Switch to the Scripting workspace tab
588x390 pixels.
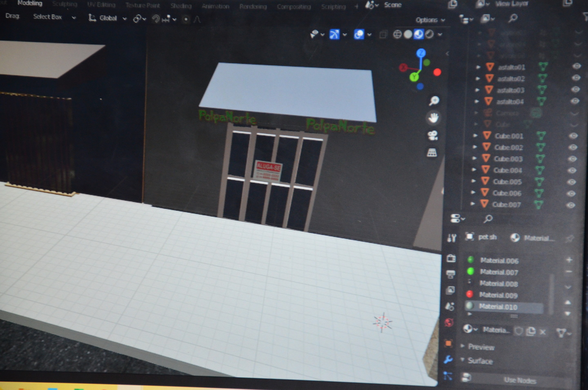(333, 7)
